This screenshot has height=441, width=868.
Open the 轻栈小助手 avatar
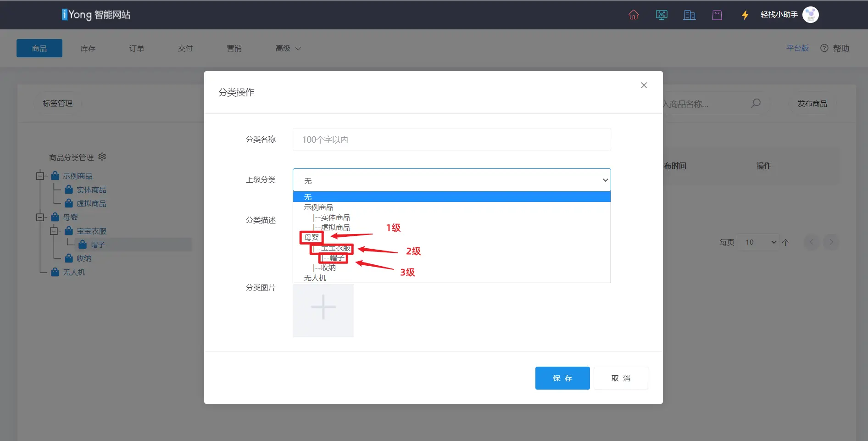coord(810,15)
